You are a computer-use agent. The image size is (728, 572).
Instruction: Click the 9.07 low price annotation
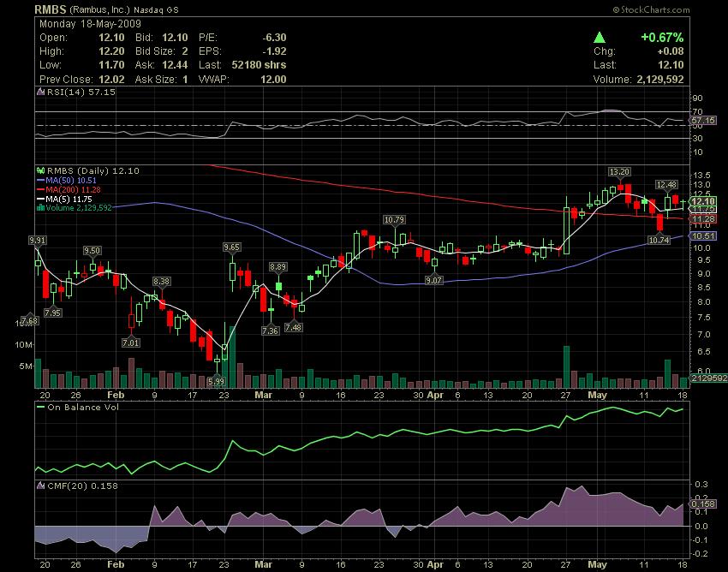click(433, 280)
